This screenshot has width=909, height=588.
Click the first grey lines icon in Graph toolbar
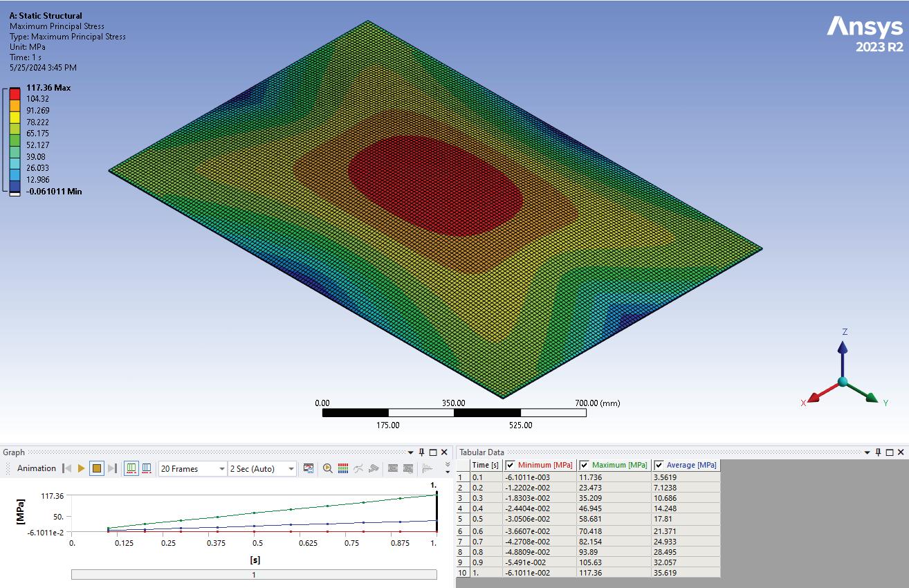click(x=393, y=468)
